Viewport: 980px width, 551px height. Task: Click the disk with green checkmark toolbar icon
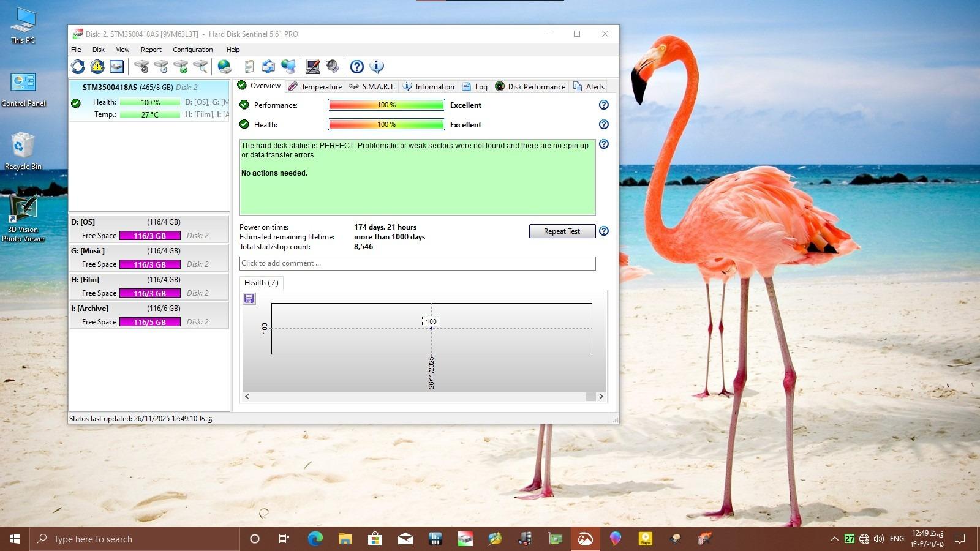(181, 67)
